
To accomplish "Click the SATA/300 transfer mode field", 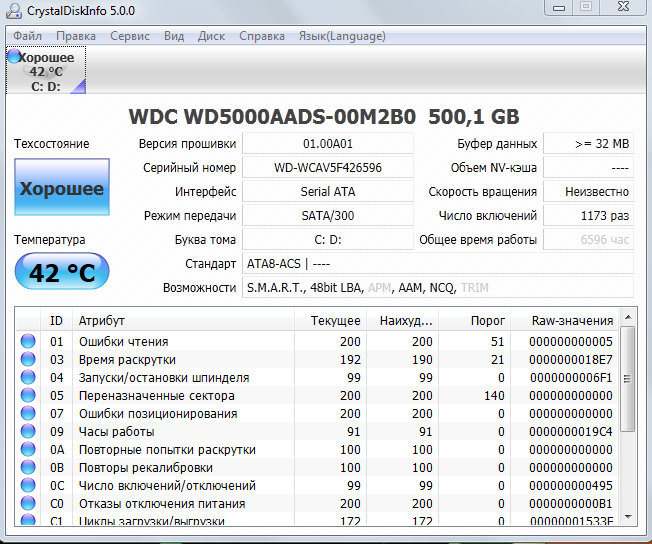I will click(328, 215).
